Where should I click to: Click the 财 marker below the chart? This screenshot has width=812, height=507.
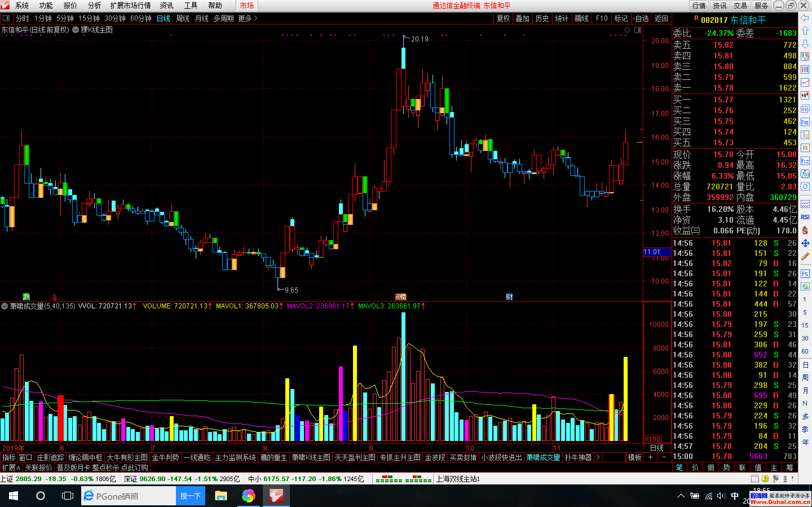[509, 297]
